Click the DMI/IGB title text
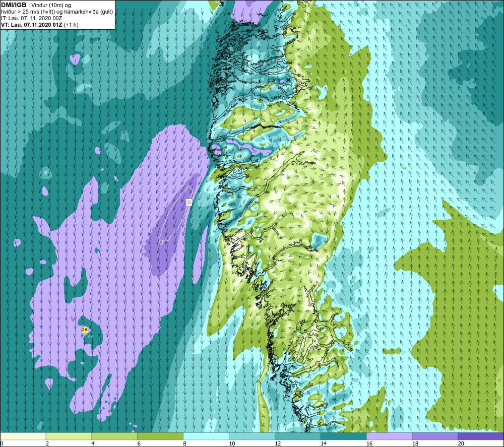 pyautogui.click(x=14, y=5)
